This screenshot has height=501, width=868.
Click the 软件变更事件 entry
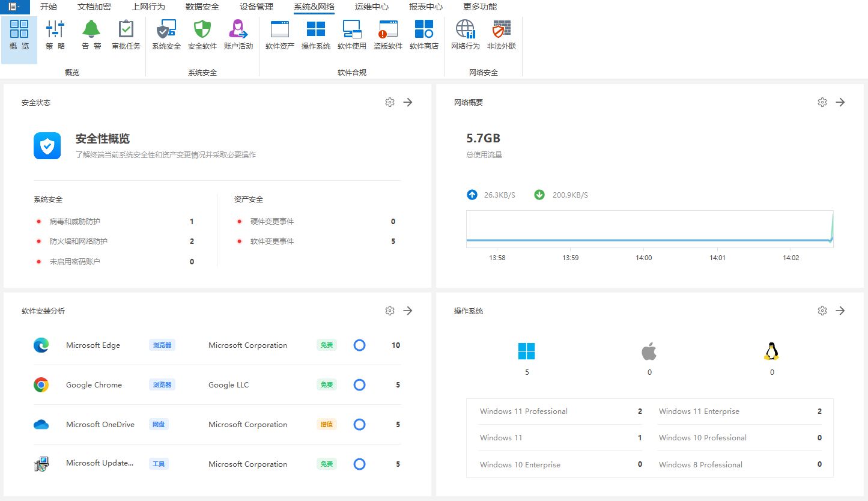[272, 241]
